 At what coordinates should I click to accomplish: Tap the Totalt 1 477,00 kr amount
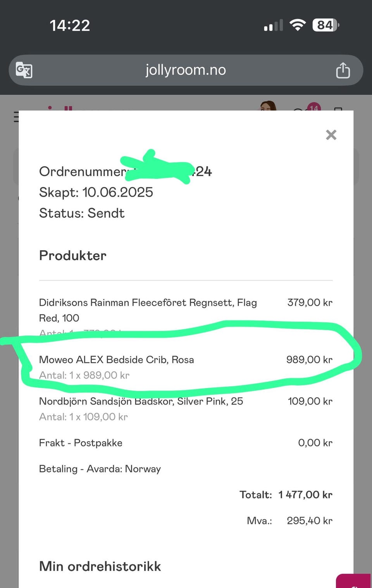[305, 495]
